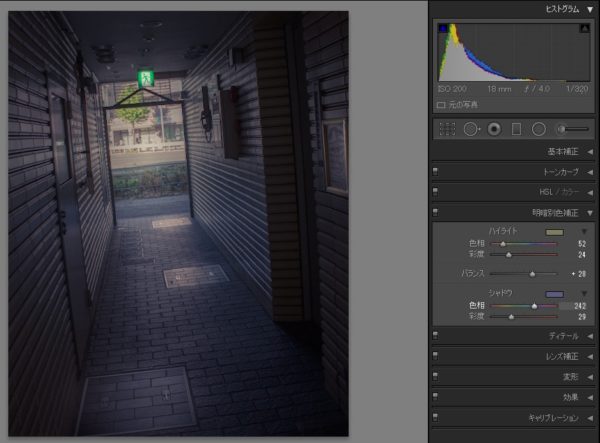Select the Crop Overlay tool icon

447,129
